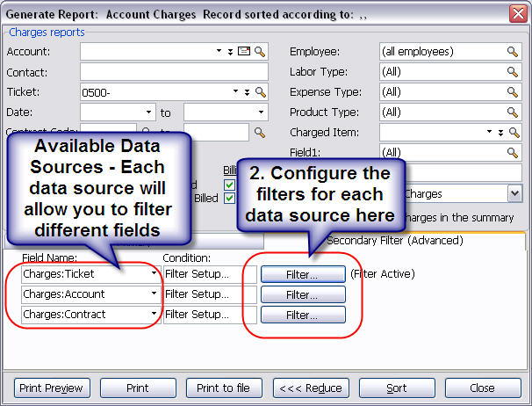Toggle the upper Billed checkbox
Screen dimensions: 532x406
click(230, 185)
